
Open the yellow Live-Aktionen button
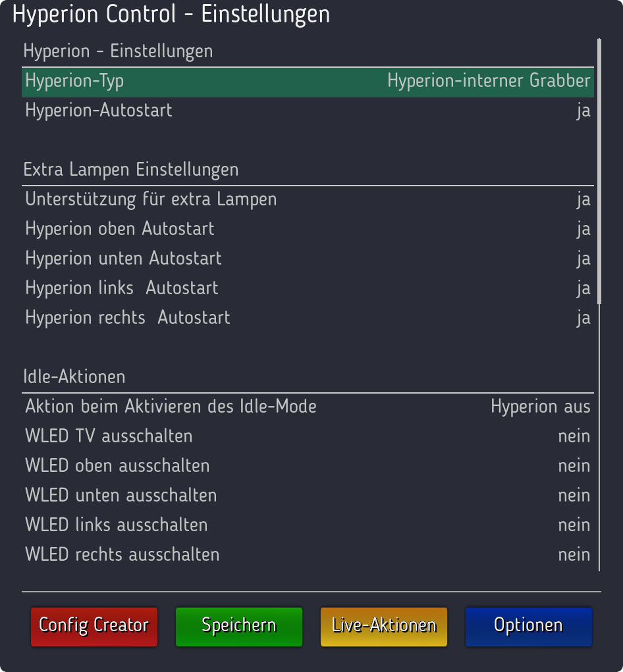coord(384,627)
